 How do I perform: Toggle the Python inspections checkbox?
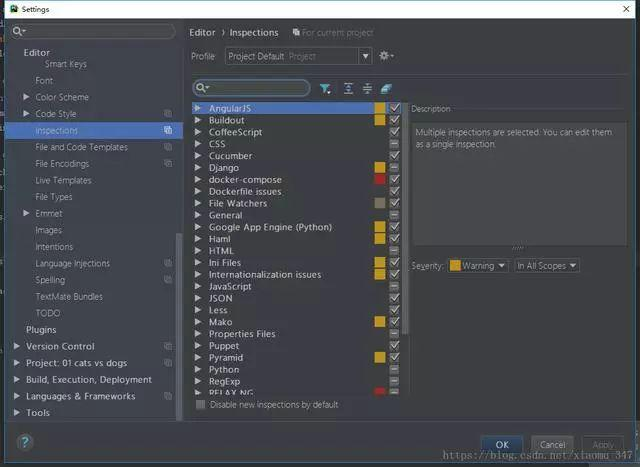(x=394, y=369)
